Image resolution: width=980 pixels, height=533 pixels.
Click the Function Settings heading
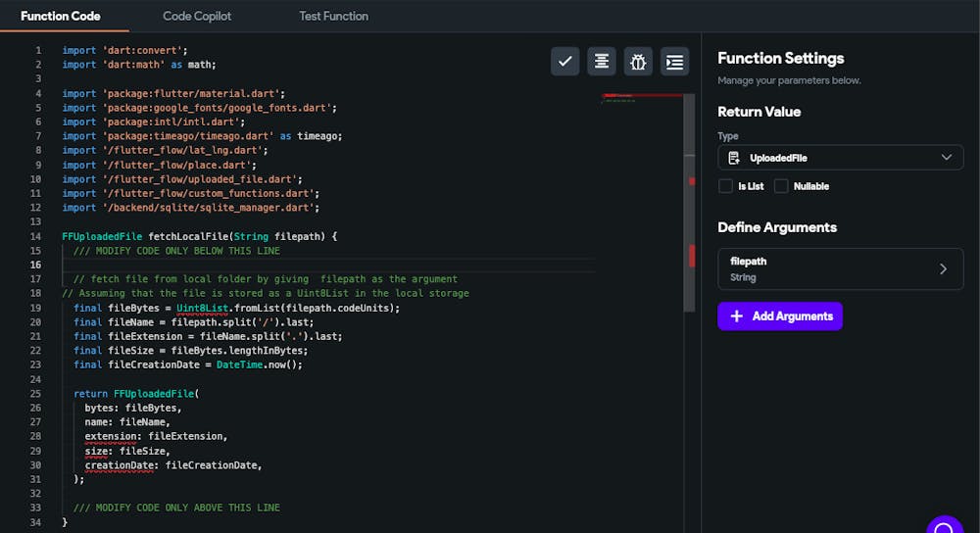[781, 58]
